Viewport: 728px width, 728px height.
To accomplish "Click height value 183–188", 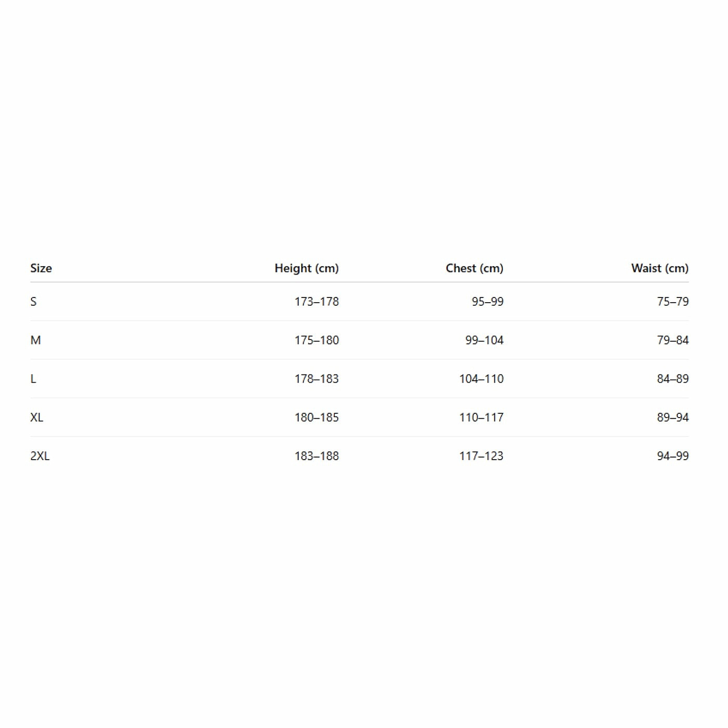I will coord(316,456).
